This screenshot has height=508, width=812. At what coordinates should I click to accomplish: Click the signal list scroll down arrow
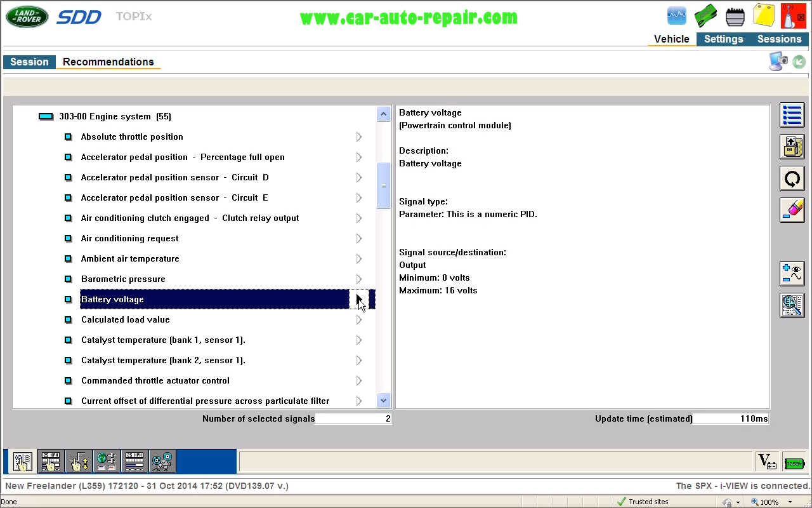pyautogui.click(x=383, y=401)
